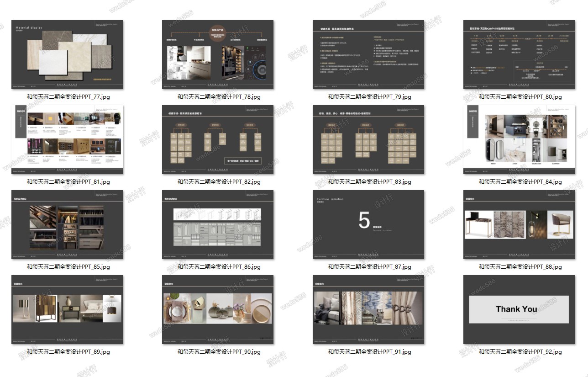The width and height of the screenshot is (588, 377).
Task: Select thumbnail of PPT_85 wardrobe slide
Action: 67,224
